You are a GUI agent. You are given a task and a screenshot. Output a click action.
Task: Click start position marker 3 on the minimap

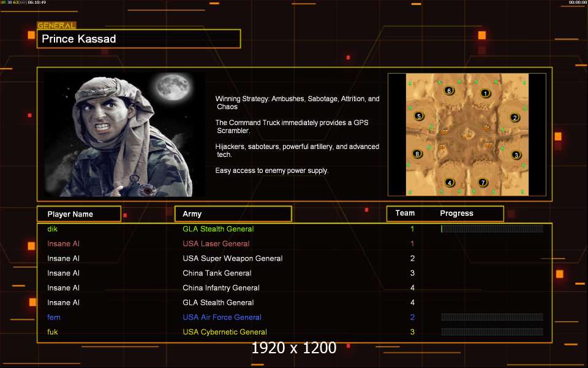point(516,155)
